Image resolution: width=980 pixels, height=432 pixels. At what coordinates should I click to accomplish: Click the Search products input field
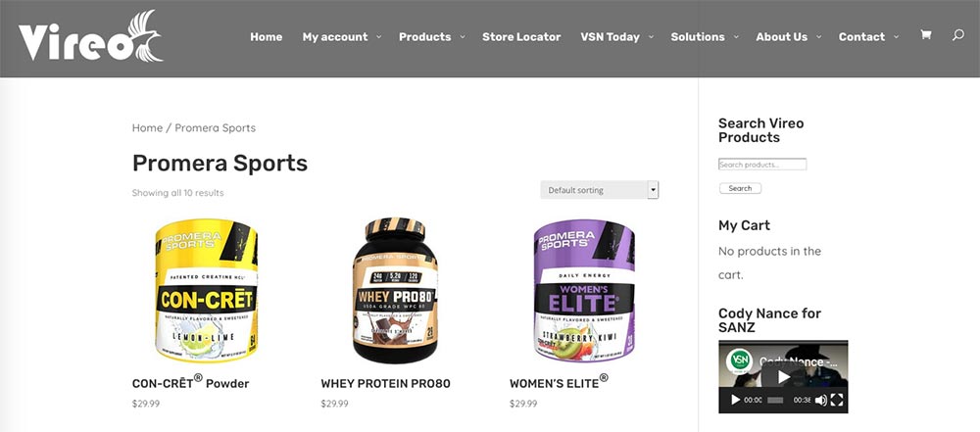pos(762,165)
